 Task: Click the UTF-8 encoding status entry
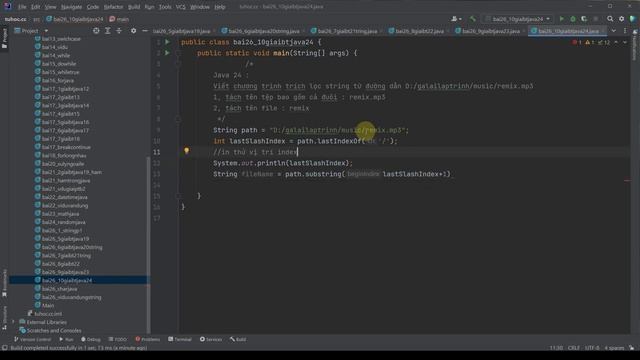(592, 348)
